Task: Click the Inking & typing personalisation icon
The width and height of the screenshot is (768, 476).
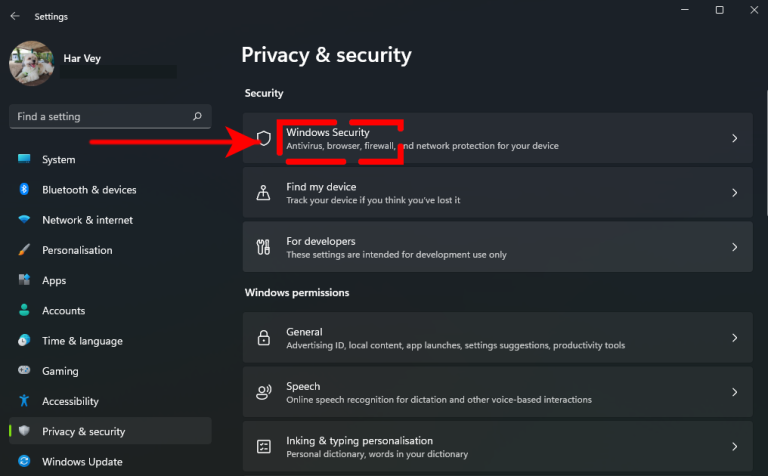Action: 264,446
